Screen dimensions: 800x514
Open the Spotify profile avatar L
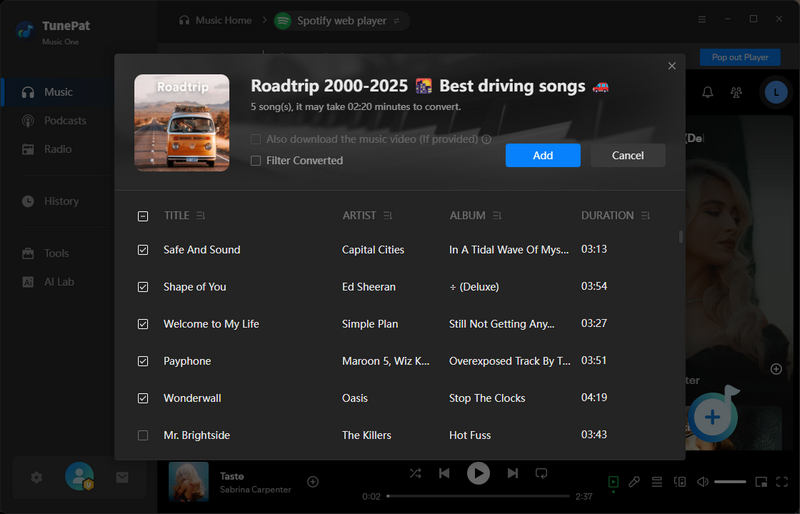click(x=776, y=92)
